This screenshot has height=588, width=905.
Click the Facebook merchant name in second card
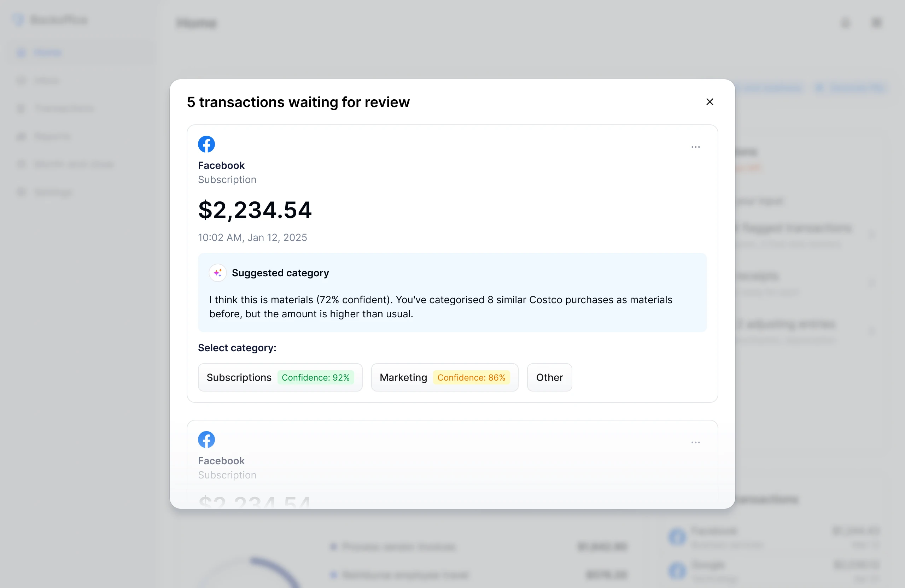221,461
